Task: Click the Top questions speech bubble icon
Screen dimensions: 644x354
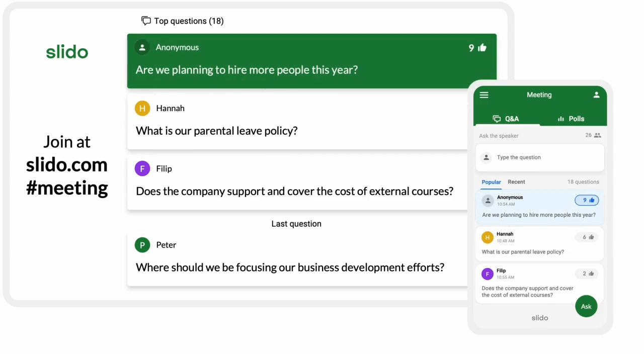Action: (x=146, y=21)
